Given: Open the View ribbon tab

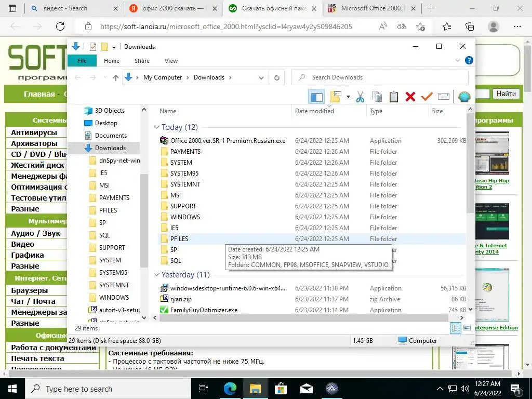Looking at the screenshot, I should click(171, 61).
